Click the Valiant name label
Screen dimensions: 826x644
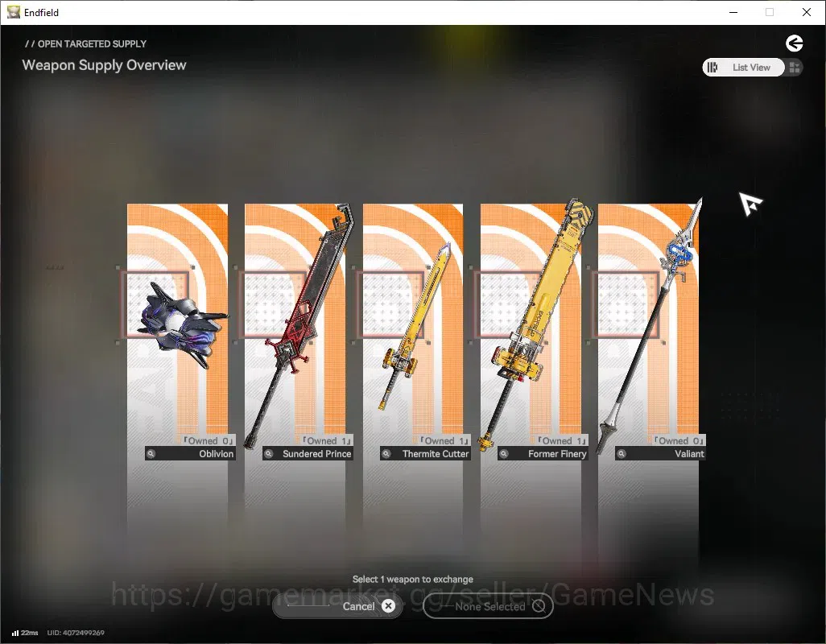click(x=689, y=454)
